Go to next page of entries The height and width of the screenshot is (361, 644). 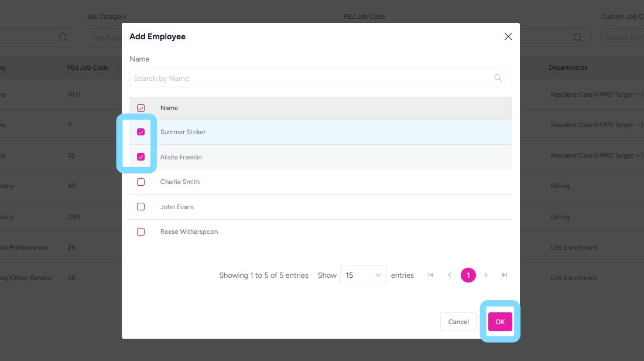tap(486, 275)
